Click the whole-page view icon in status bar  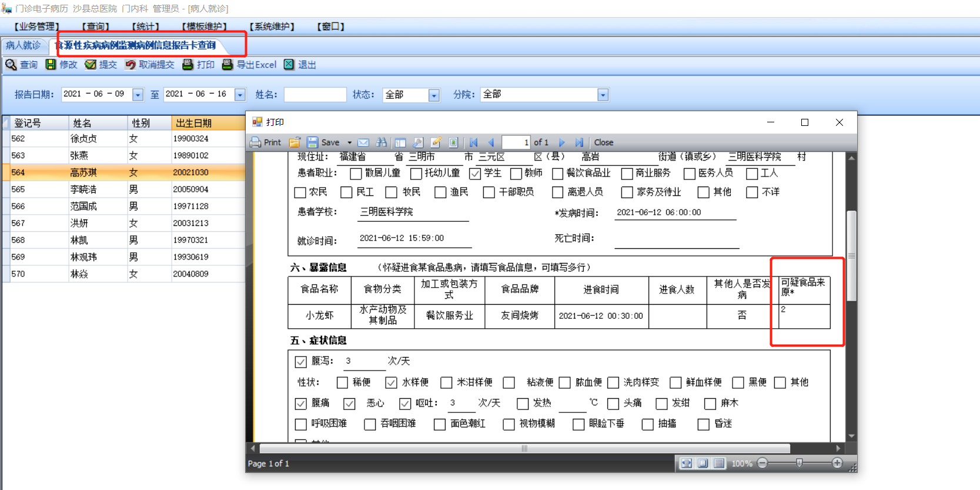(x=703, y=464)
